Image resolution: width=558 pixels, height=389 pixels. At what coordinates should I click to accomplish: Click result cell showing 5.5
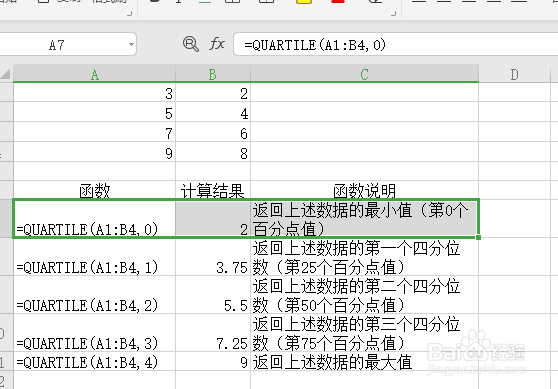click(213, 295)
